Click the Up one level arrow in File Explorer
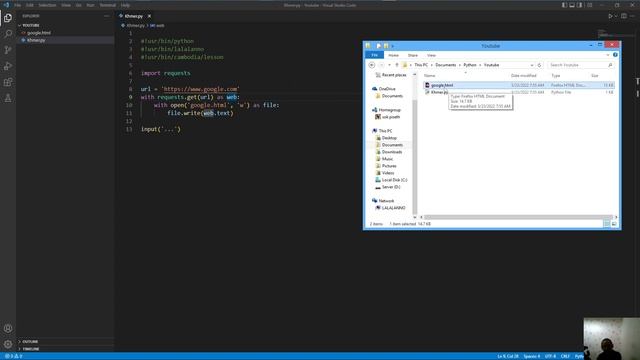This screenshot has height=360, width=640. coord(397,65)
